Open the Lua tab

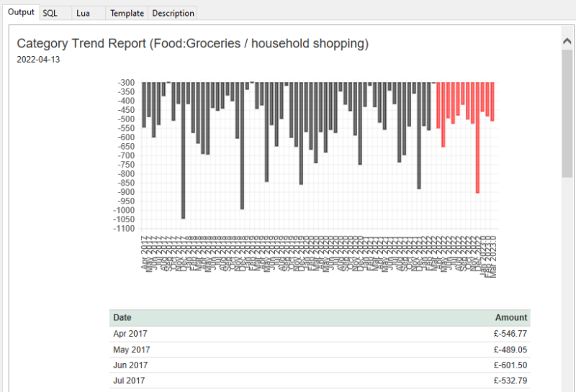tap(83, 13)
